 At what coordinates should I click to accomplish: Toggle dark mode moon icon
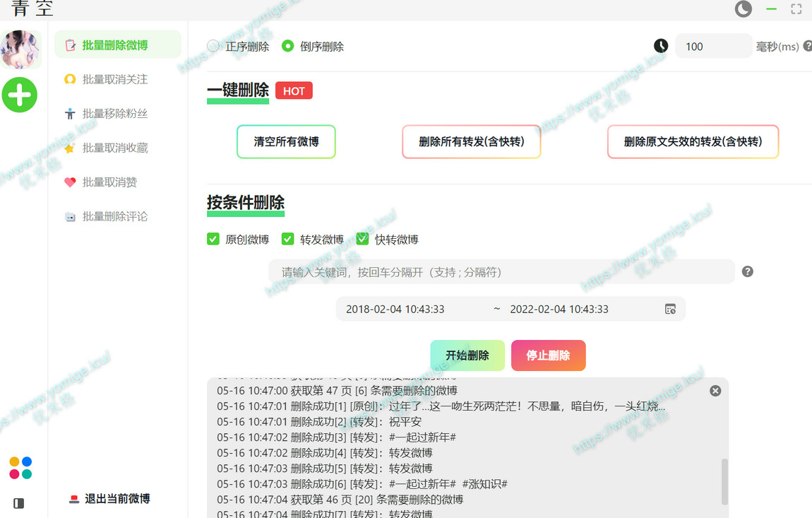pos(743,9)
